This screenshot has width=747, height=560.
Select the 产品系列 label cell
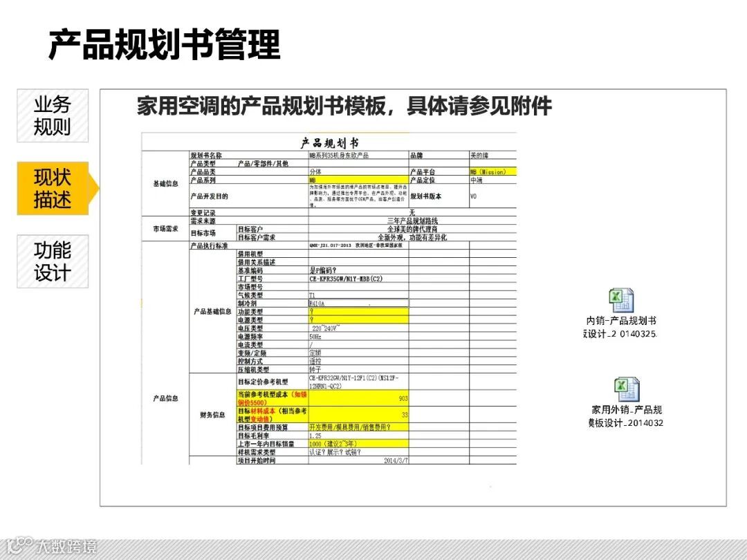pos(249,180)
